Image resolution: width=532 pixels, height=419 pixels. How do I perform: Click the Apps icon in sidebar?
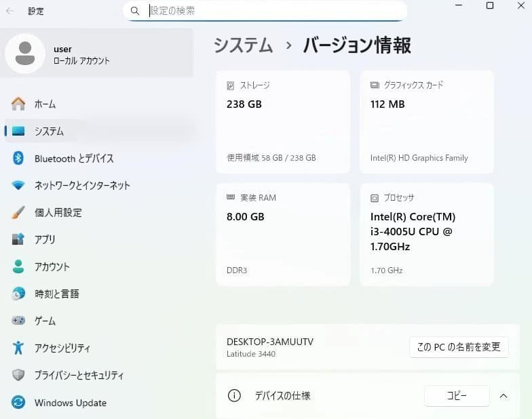pyautogui.click(x=18, y=239)
